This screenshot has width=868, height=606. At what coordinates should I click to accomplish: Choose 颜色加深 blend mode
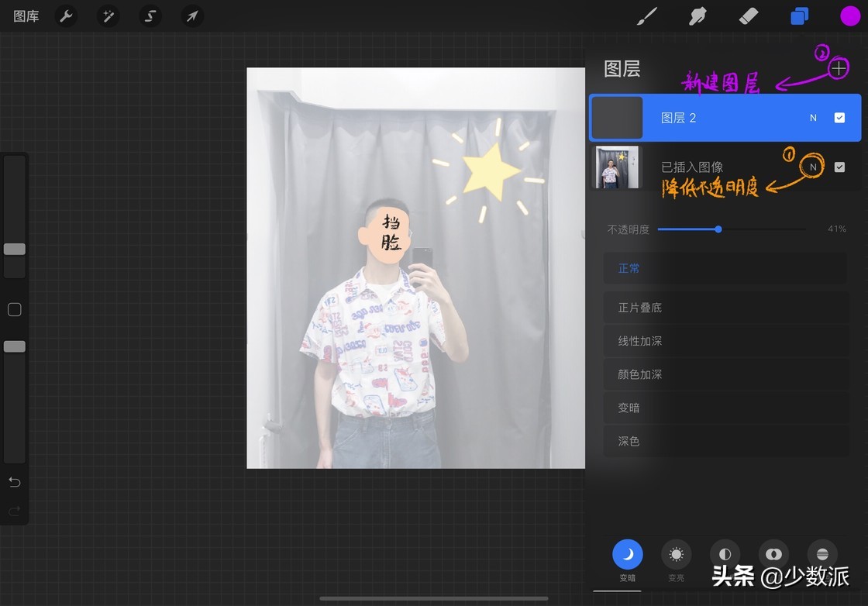(725, 374)
